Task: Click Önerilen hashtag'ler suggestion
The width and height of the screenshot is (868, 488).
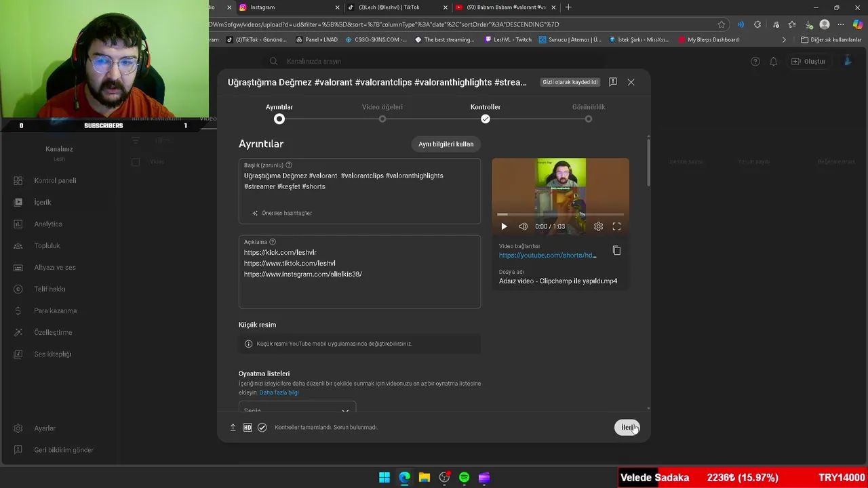Action: click(x=281, y=213)
